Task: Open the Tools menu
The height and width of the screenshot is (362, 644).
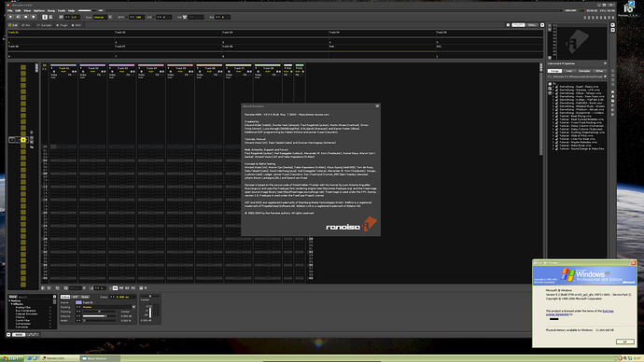Action: 62,10
